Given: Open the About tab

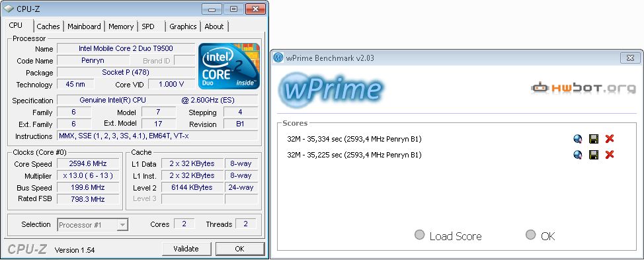Looking at the screenshot, I should tap(214, 26).
